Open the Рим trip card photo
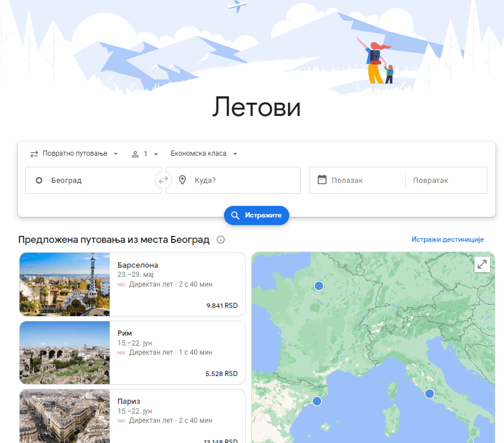This screenshot has width=504, height=443. (65, 353)
